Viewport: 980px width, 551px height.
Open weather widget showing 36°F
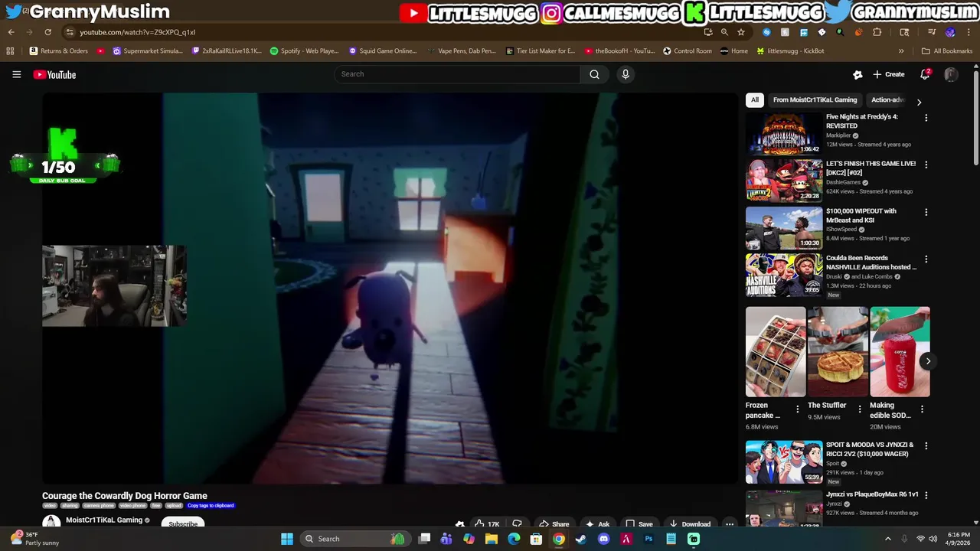(34, 539)
